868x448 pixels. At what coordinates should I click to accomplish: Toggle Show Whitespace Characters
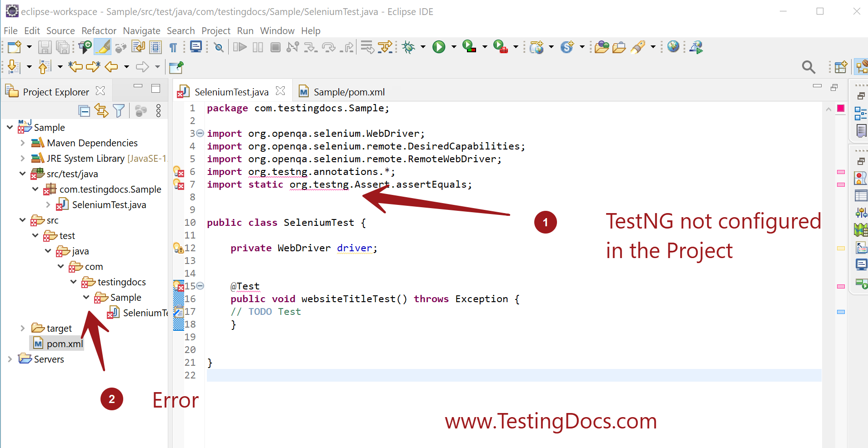click(174, 47)
